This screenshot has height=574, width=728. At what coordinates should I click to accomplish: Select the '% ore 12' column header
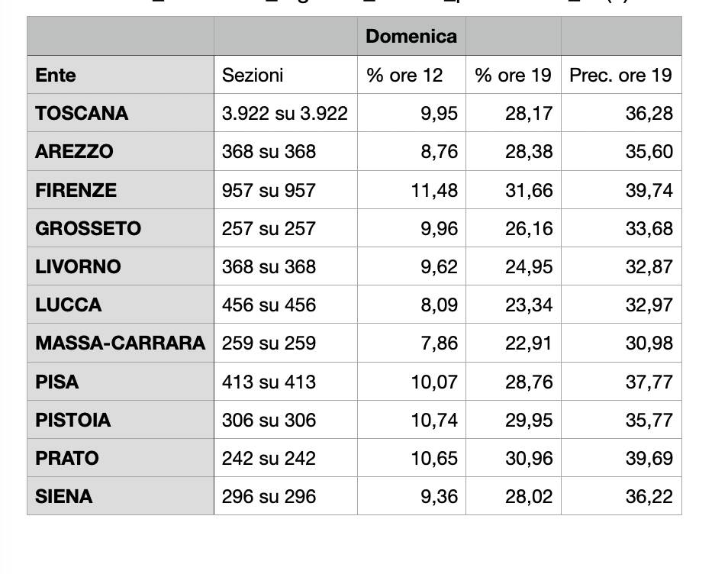(x=404, y=75)
